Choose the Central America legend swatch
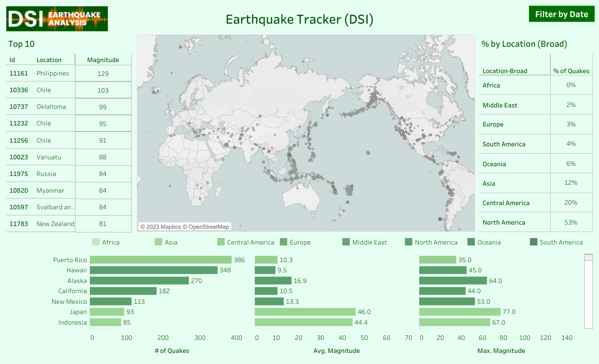 pyautogui.click(x=221, y=242)
